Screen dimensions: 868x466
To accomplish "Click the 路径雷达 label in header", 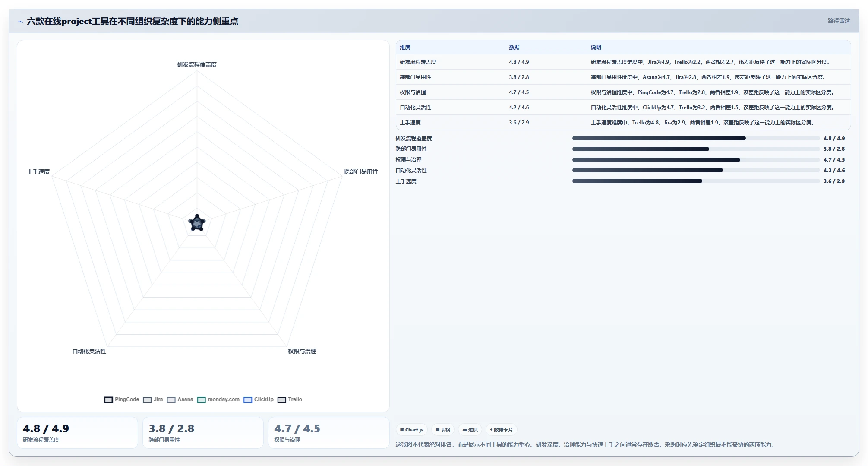I will (839, 21).
